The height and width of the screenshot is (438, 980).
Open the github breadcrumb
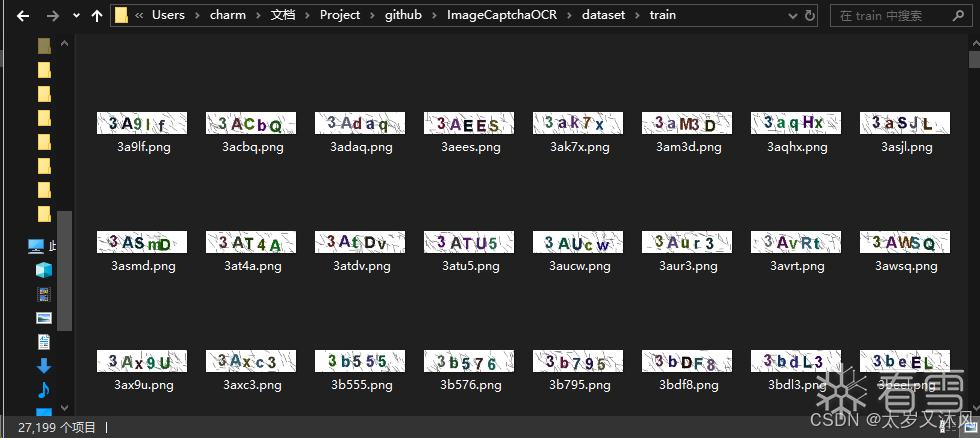403,15
